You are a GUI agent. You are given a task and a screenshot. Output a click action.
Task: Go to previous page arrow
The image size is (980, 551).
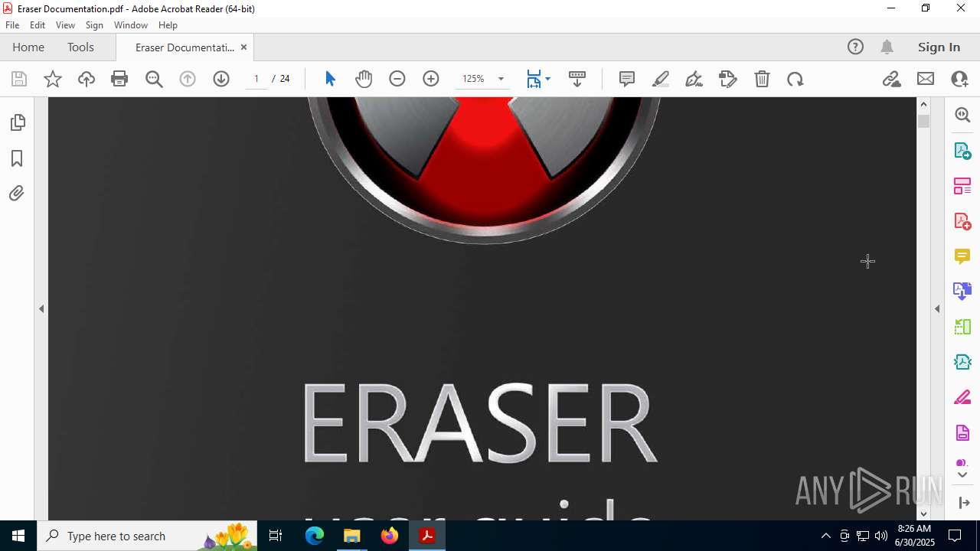[x=188, y=79]
